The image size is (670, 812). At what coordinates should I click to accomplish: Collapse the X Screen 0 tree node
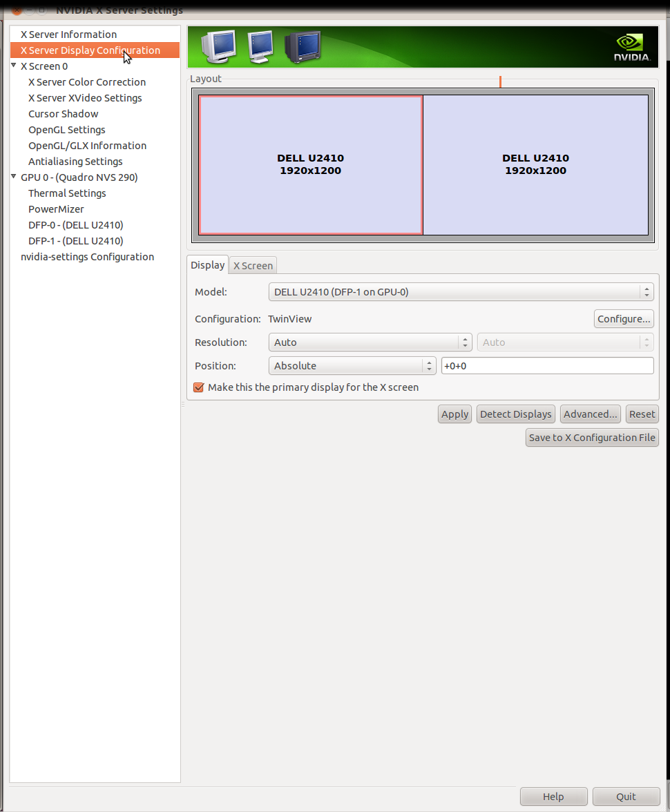14,65
